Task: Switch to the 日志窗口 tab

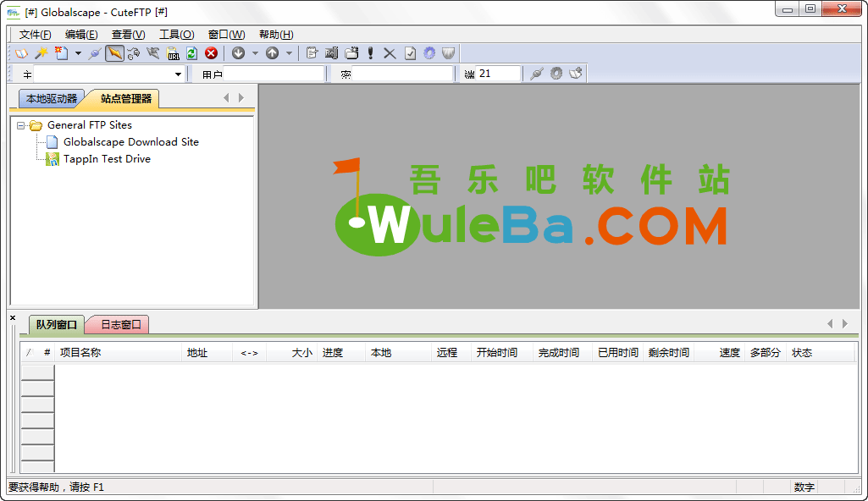Action: (x=121, y=325)
